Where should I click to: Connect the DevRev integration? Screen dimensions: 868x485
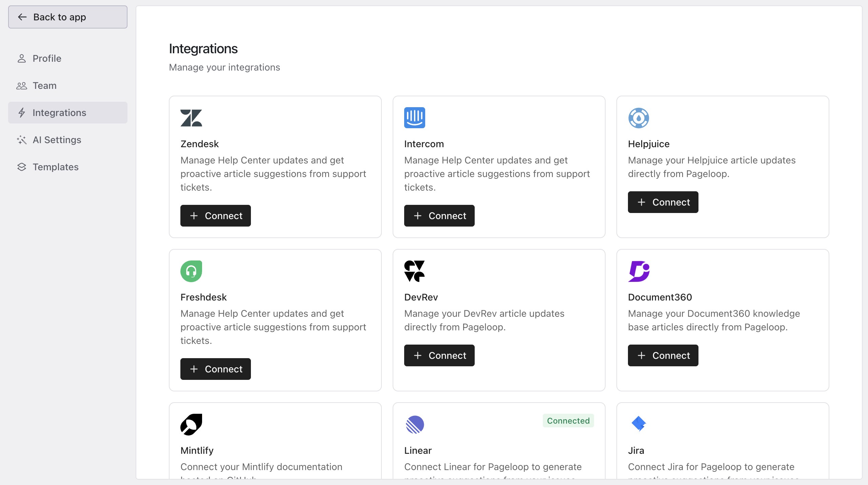pyautogui.click(x=439, y=355)
